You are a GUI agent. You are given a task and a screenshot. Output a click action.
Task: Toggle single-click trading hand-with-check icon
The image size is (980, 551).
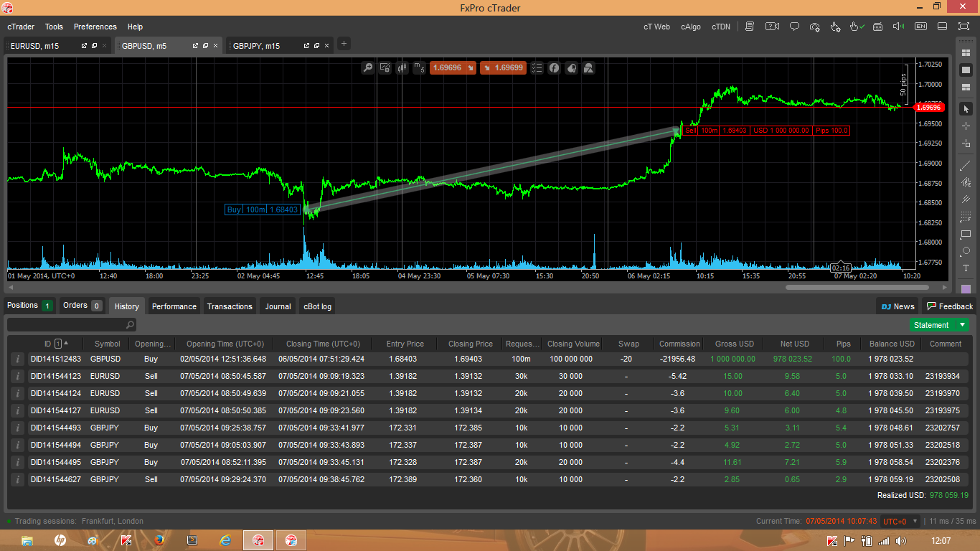click(x=857, y=27)
